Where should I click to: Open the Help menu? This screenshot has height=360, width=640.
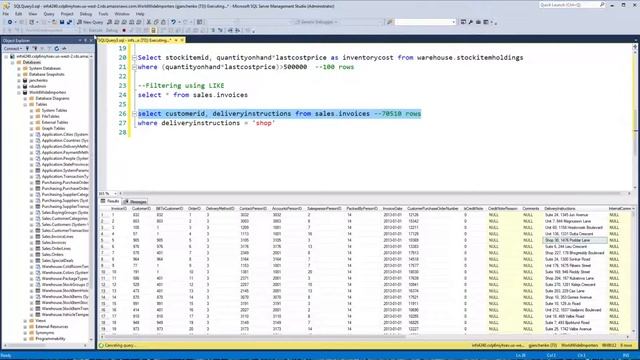pyautogui.click(x=140, y=14)
